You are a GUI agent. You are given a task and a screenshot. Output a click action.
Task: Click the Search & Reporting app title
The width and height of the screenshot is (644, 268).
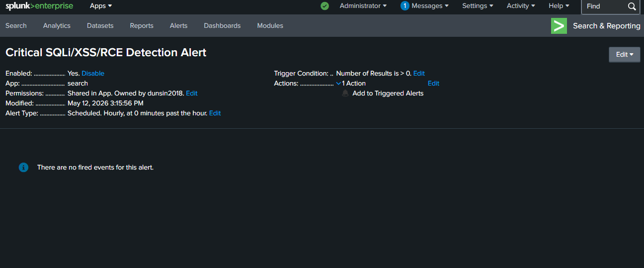point(607,26)
